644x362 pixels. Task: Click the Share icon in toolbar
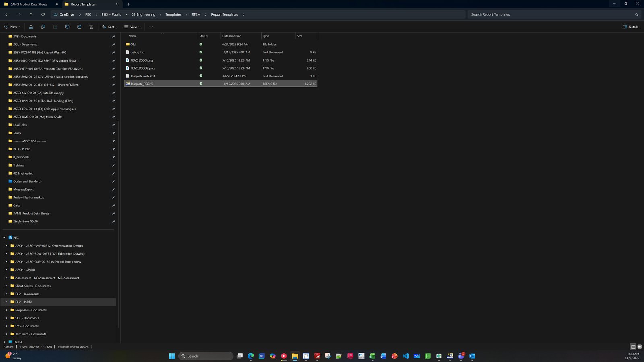pyautogui.click(x=79, y=27)
